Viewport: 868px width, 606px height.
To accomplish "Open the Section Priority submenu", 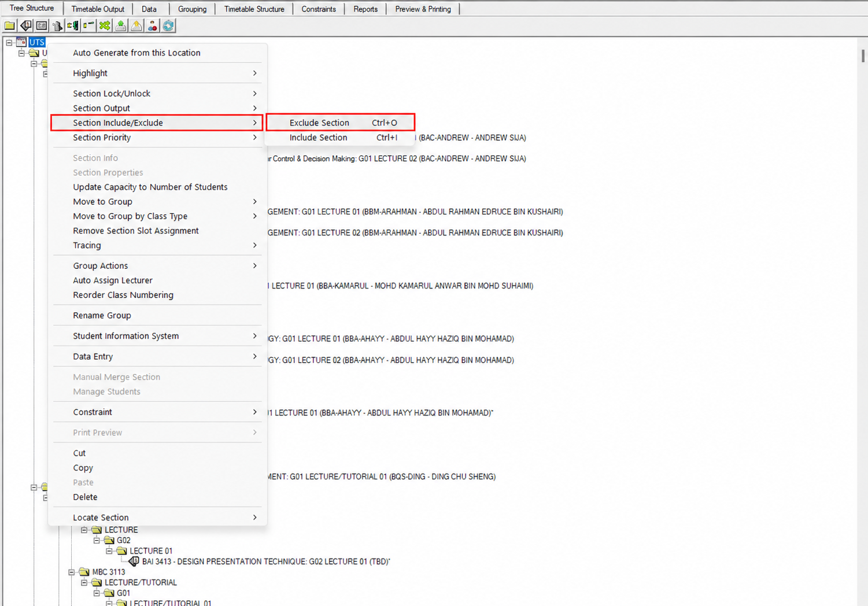I will tap(157, 138).
